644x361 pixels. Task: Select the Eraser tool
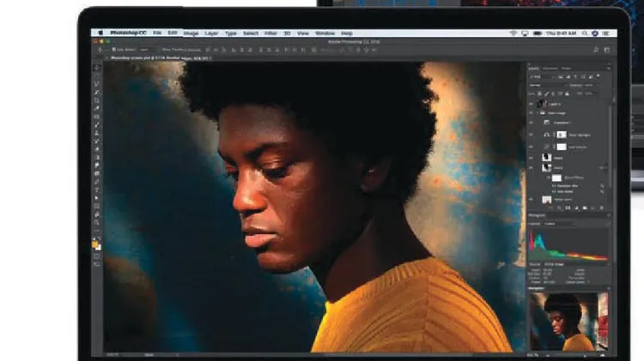(x=97, y=149)
